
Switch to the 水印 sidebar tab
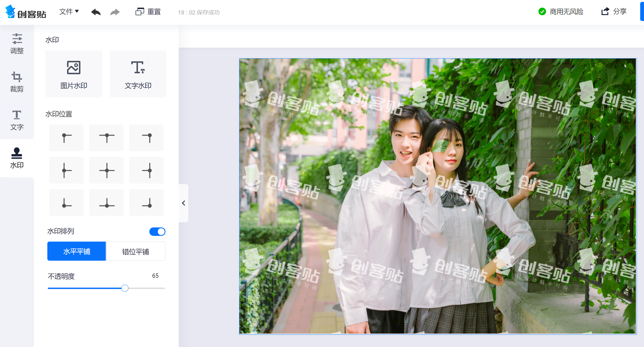pos(17,158)
